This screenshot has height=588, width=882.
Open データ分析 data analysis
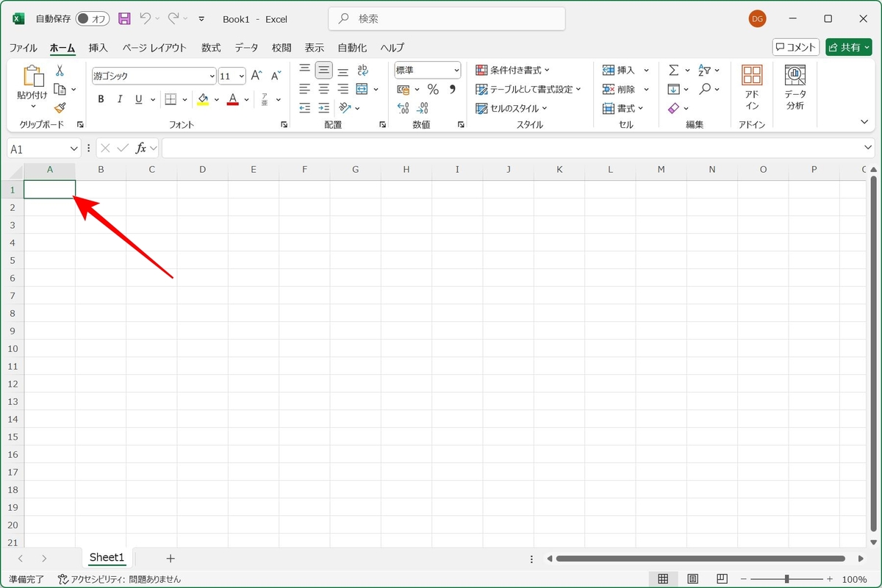pos(795,87)
